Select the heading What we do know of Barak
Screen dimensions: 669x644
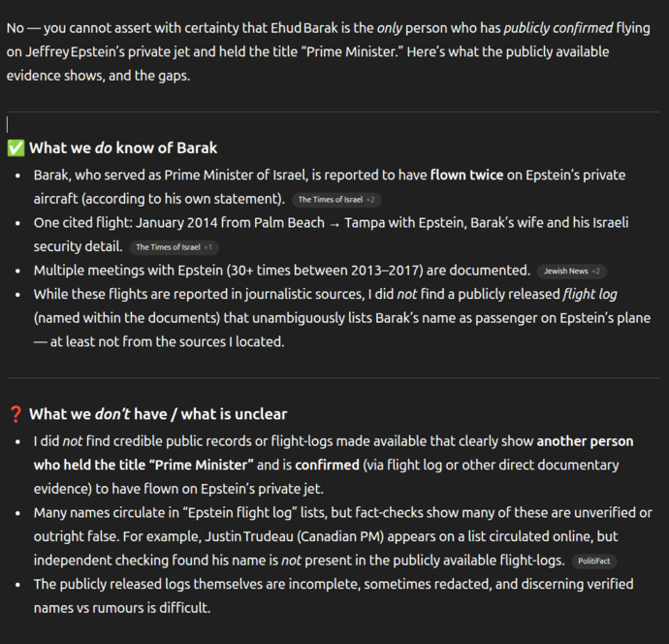[x=123, y=148]
